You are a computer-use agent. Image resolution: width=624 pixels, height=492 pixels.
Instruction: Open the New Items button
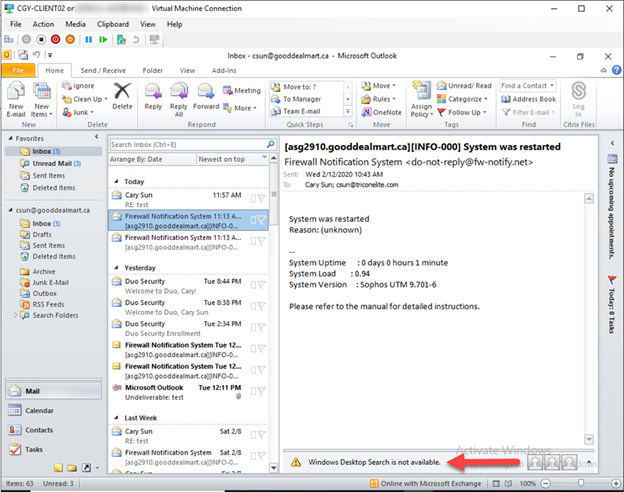41,100
